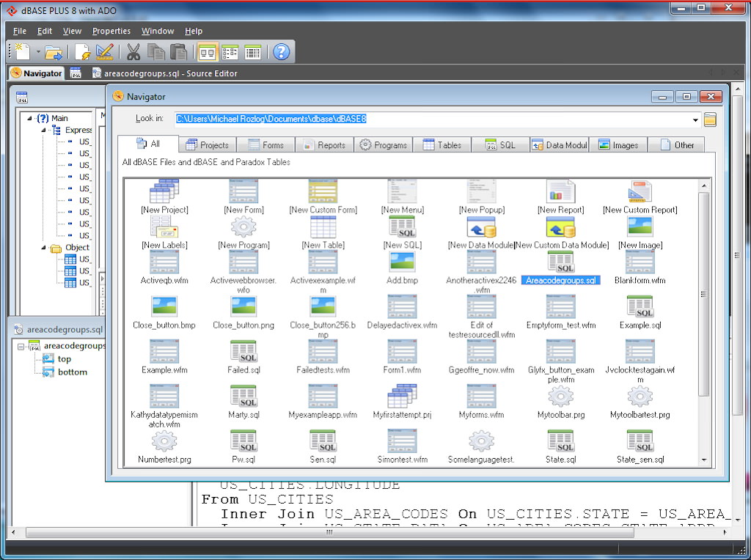
Task: Open the View menu
Action: point(73,31)
